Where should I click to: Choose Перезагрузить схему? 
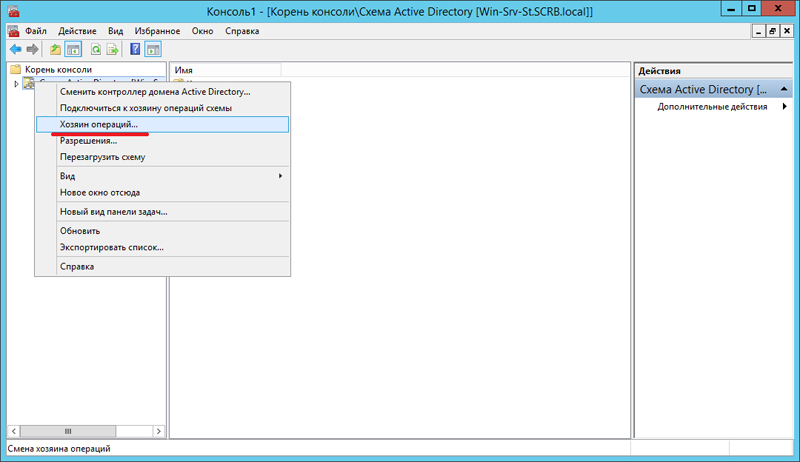click(162, 157)
